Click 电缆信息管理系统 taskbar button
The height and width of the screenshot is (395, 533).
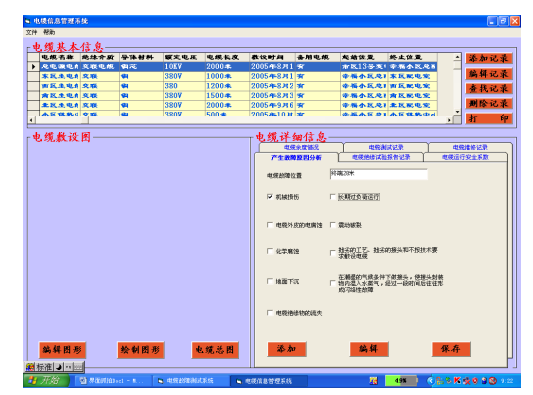coord(269,381)
